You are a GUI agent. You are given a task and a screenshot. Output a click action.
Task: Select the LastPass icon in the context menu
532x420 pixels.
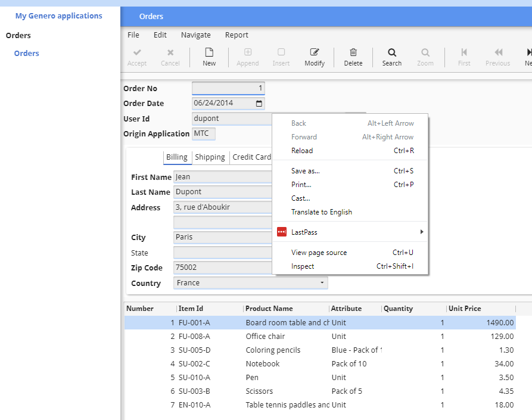point(281,232)
